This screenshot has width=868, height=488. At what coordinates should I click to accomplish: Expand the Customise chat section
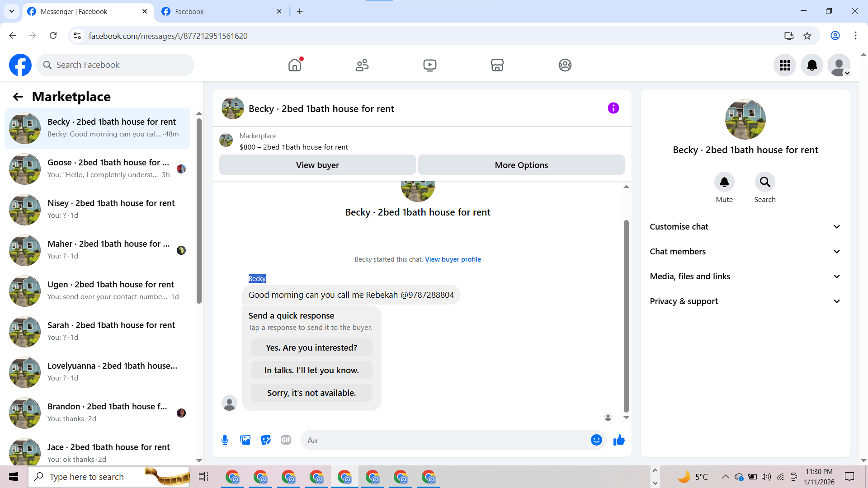745,227
